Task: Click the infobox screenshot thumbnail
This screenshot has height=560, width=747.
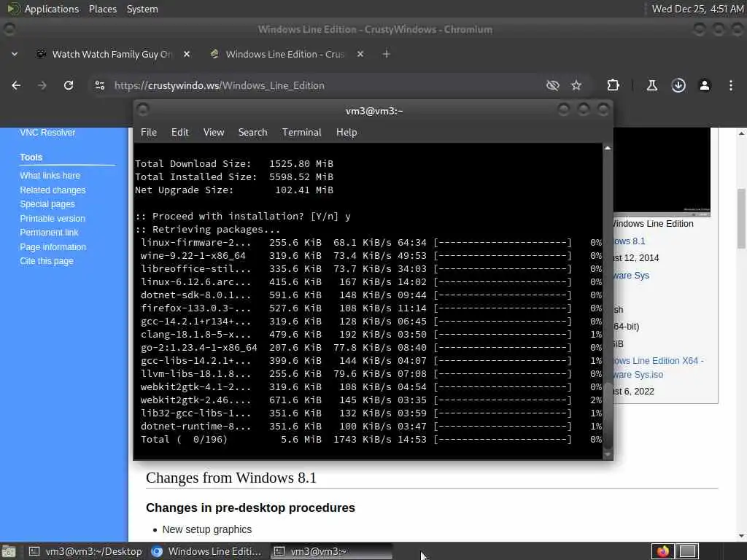Action: point(662,171)
